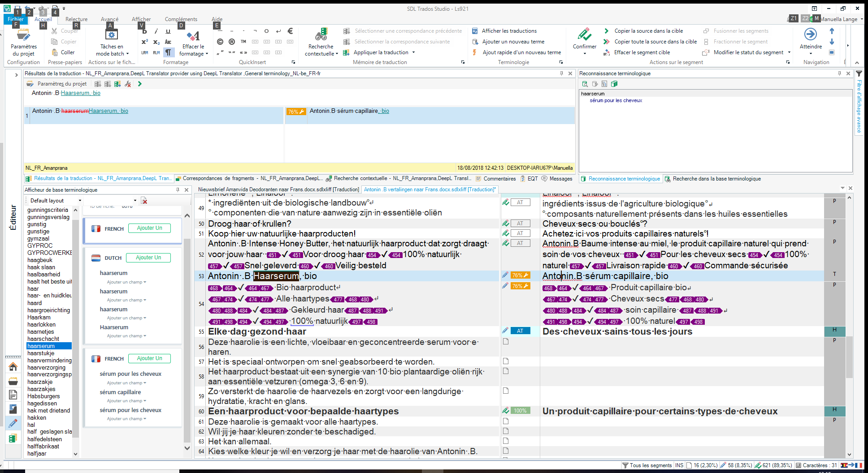The image size is (868, 473).
Task: Open the Avancé ribbon tab
Action: pos(110,19)
